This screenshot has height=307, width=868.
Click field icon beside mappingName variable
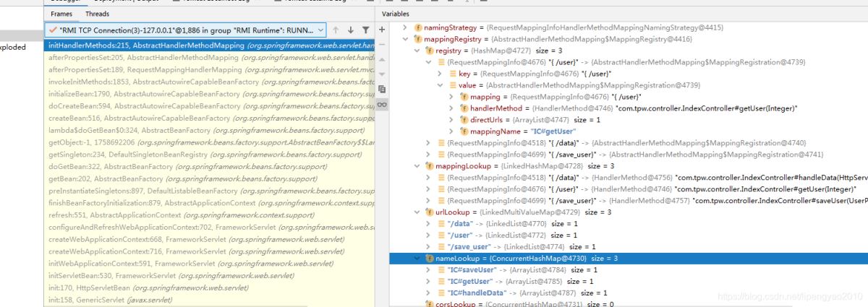point(463,131)
